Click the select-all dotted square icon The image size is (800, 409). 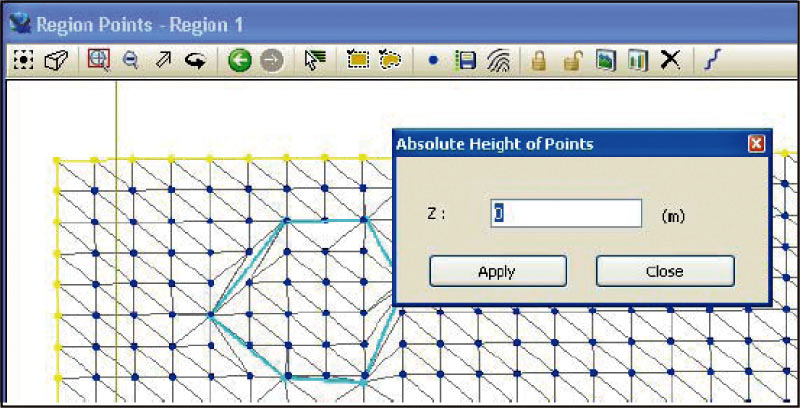pyautogui.click(x=23, y=61)
